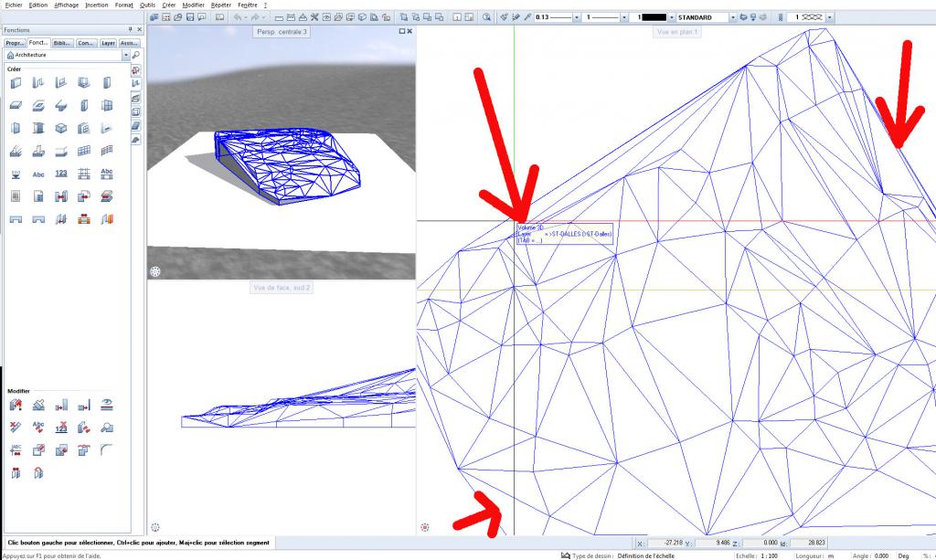Image resolution: width=936 pixels, height=560 pixels.
Task: Click the Vue de face, sud:2 label
Action: click(x=282, y=288)
